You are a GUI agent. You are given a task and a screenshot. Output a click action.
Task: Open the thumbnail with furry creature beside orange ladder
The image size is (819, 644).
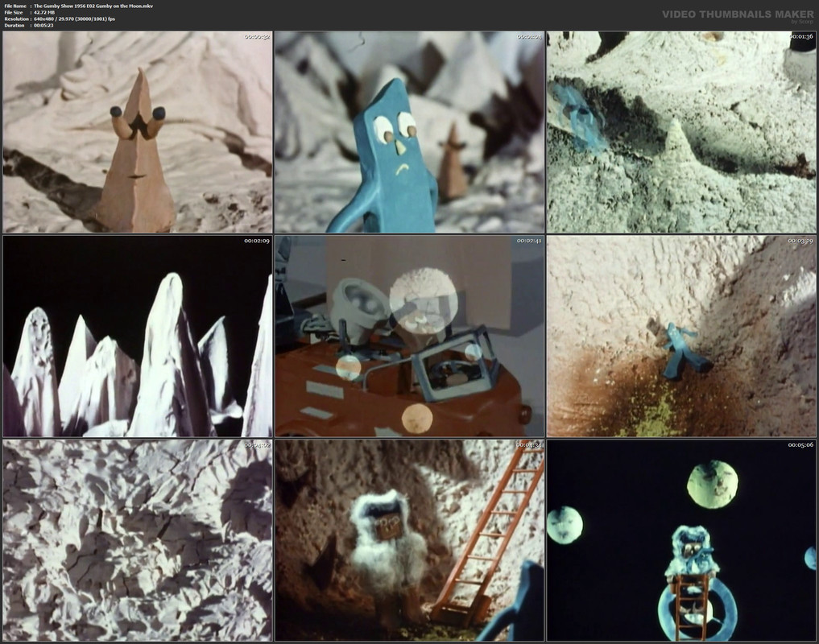tap(409, 540)
